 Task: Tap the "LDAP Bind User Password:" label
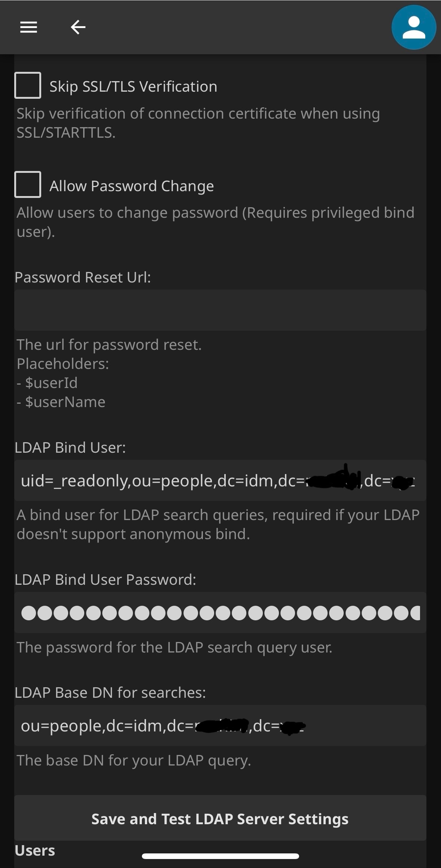coord(106,580)
